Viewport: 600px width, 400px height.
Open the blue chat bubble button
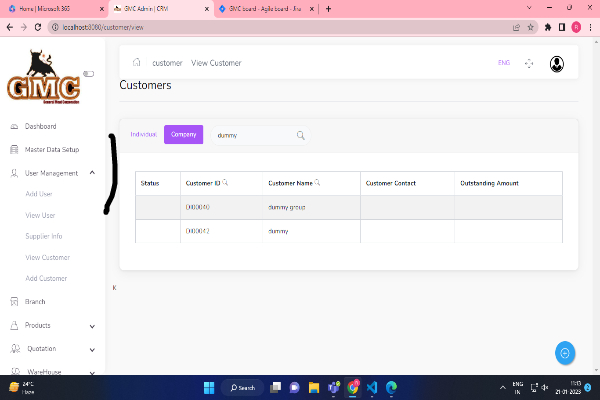[565, 352]
